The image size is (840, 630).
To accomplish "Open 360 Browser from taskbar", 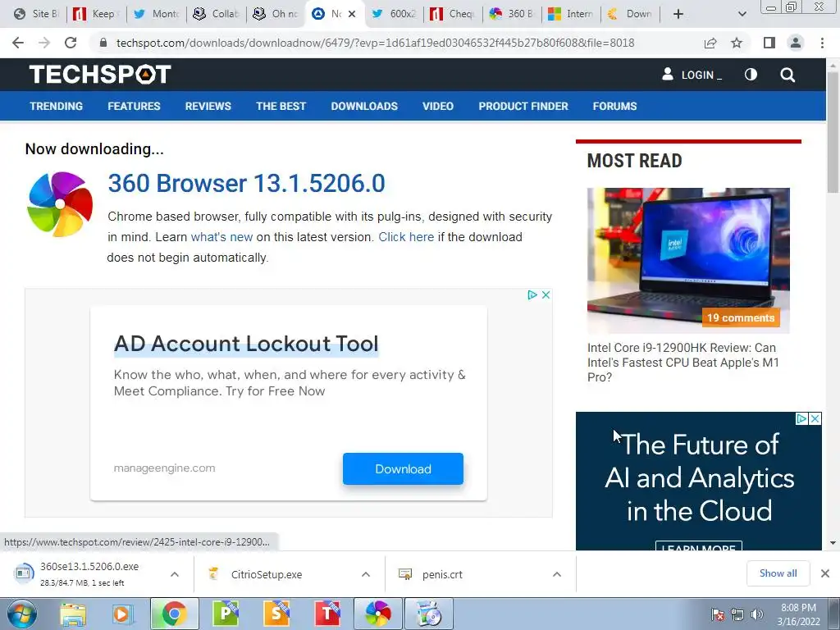I will click(378, 614).
